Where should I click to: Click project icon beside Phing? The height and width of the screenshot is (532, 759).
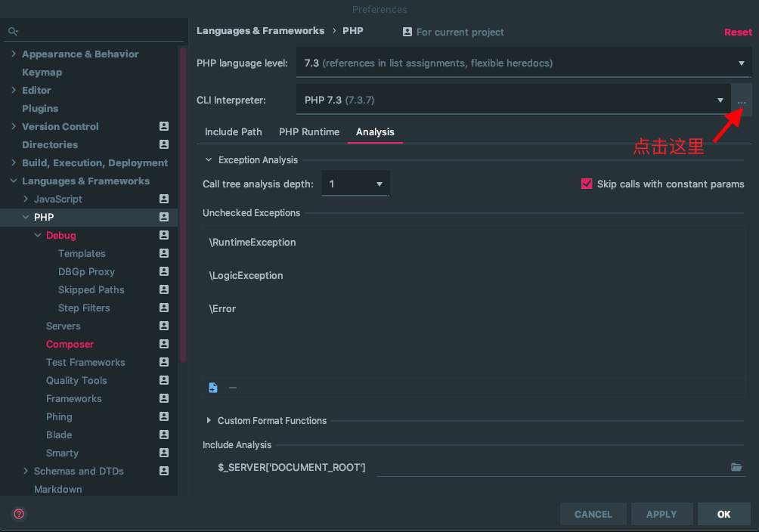point(164,416)
